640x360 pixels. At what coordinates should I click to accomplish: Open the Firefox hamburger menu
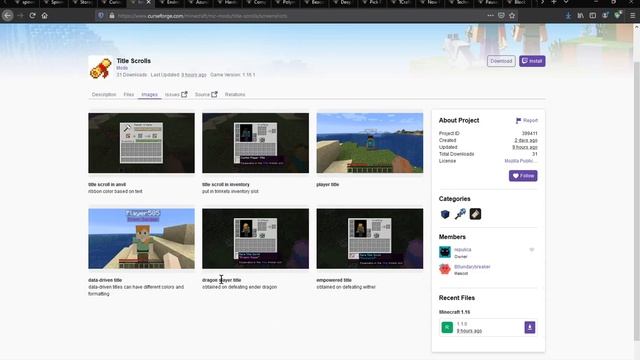pos(632,16)
